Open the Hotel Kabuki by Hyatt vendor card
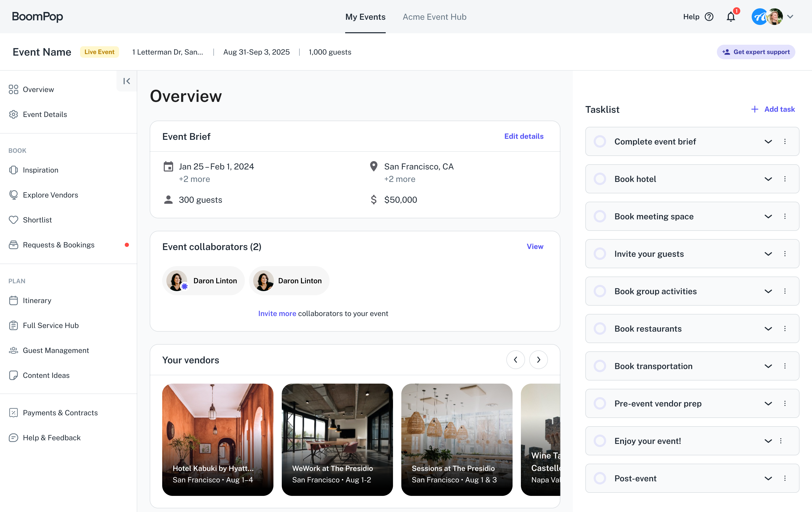 coord(218,439)
